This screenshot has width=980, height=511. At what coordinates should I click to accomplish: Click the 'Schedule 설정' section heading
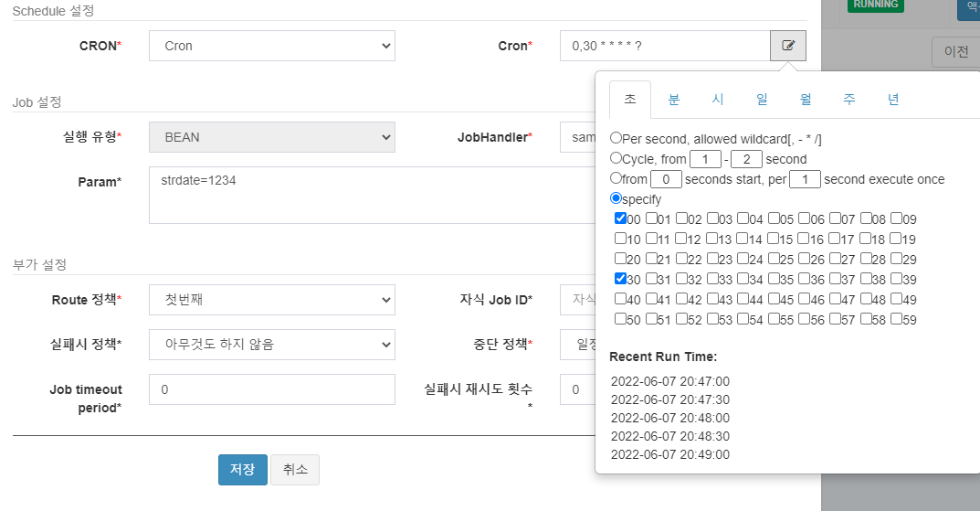pos(53,11)
